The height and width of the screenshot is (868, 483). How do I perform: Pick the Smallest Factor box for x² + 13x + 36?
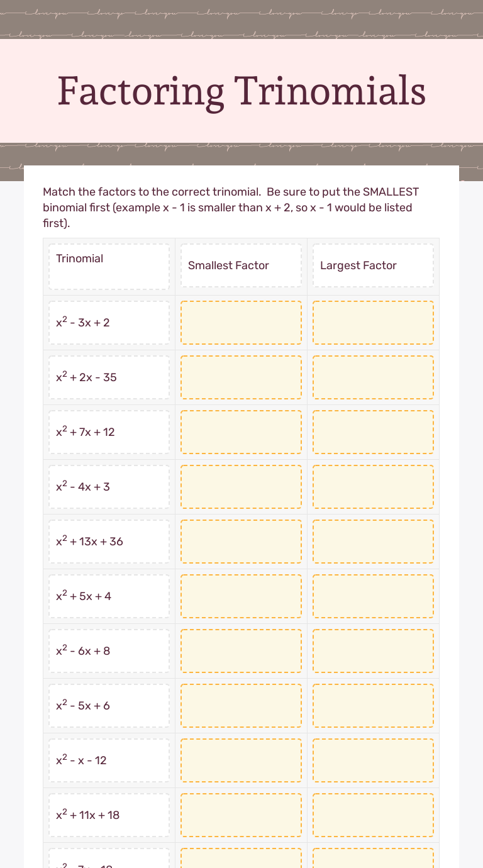coord(241,542)
